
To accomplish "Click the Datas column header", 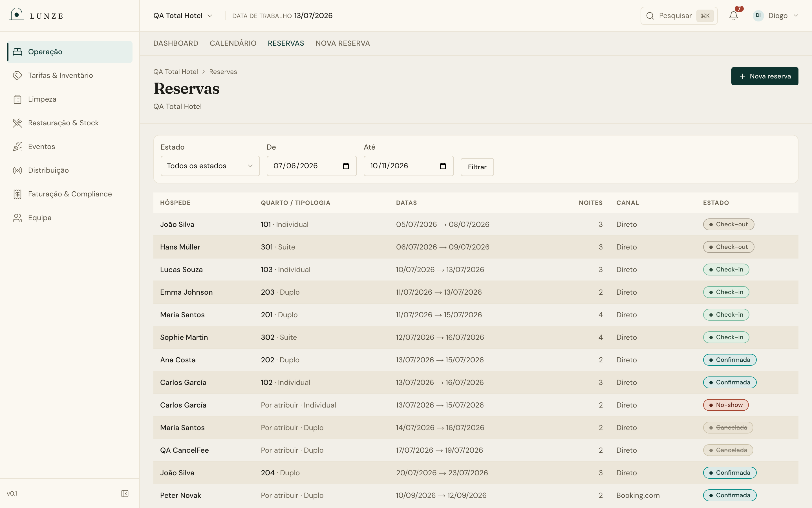I will [406, 203].
